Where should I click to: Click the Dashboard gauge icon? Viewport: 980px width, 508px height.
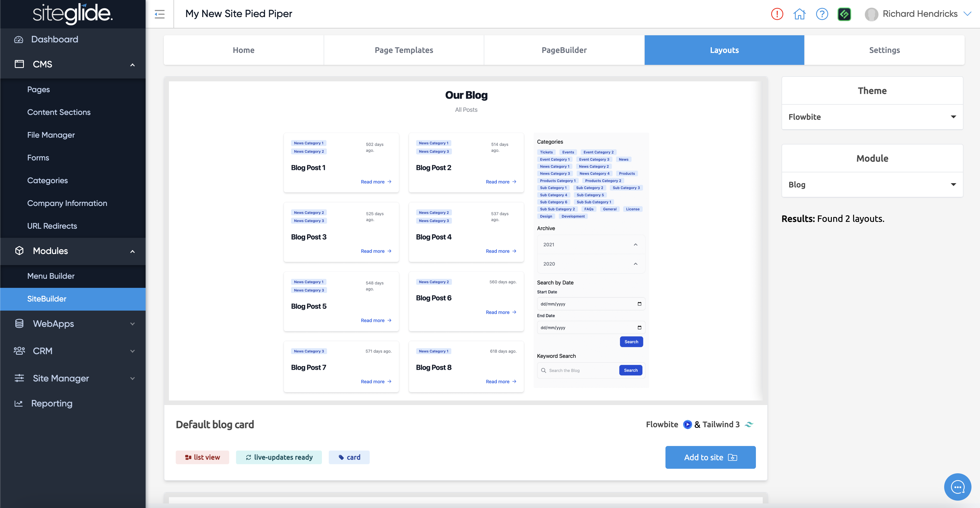click(x=19, y=40)
